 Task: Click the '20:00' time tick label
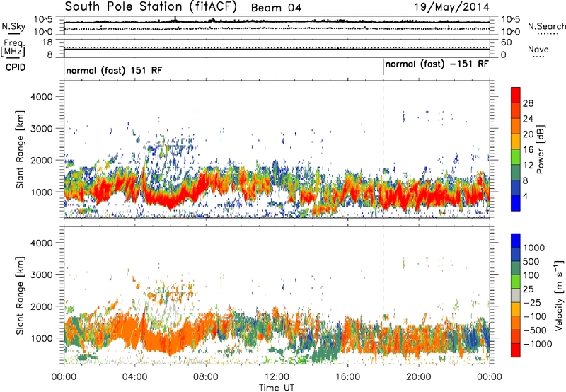pyautogui.click(x=418, y=377)
